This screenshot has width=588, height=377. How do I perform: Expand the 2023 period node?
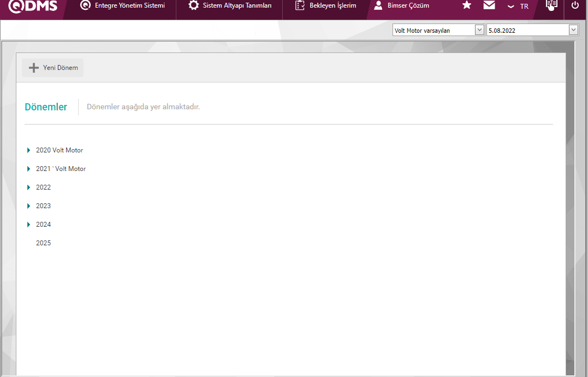tap(28, 206)
